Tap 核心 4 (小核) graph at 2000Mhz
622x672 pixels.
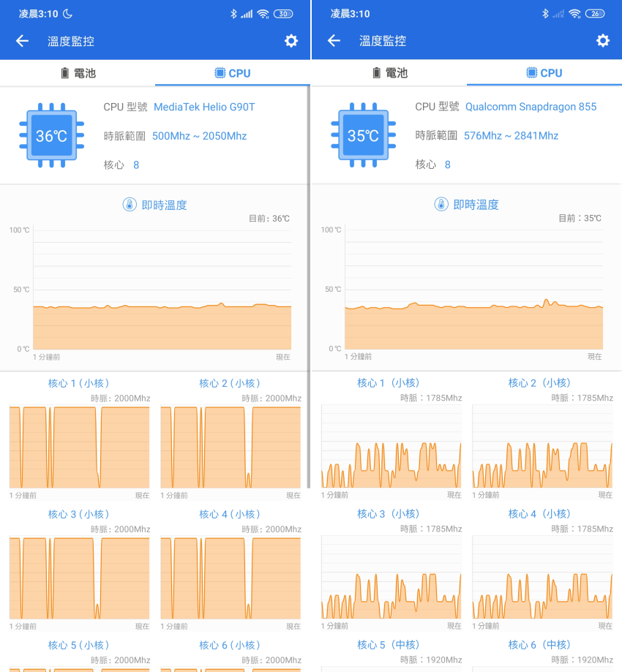tap(231, 578)
